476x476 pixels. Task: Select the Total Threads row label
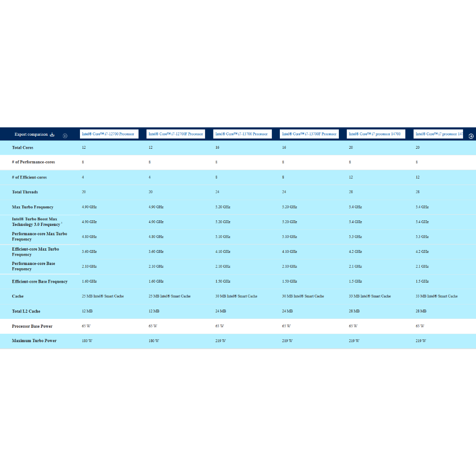pyautogui.click(x=25, y=192)
